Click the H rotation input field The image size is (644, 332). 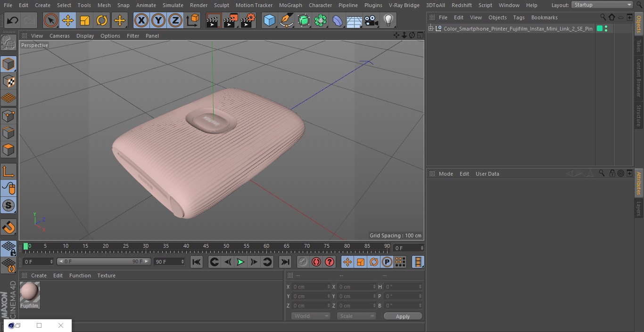[404, 287]
